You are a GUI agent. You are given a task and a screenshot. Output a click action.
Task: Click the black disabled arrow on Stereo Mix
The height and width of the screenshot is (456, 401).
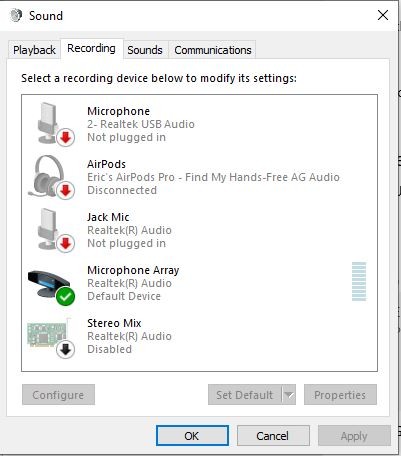[65, 349]
